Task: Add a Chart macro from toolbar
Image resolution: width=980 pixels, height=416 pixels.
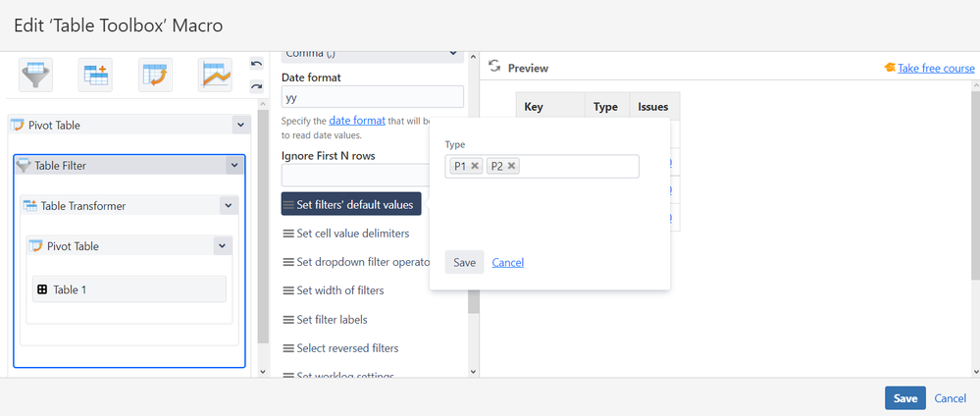Action: [x=216, y=76]
